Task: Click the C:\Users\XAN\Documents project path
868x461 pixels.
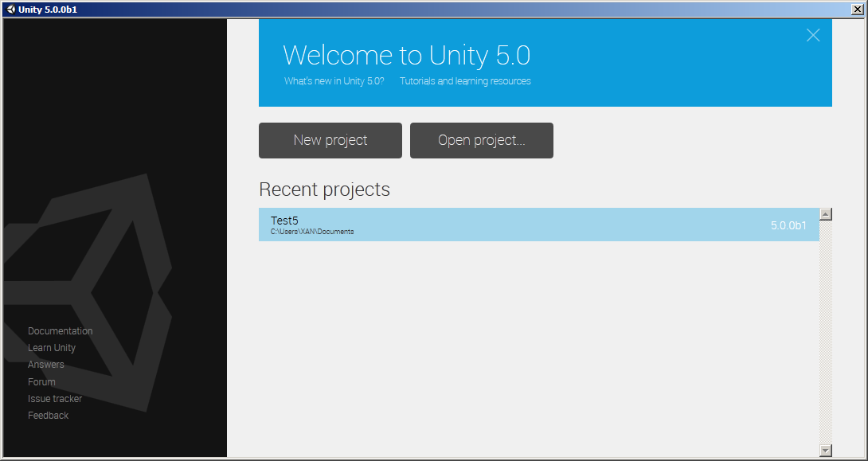Action: click(x=312, y=232)
